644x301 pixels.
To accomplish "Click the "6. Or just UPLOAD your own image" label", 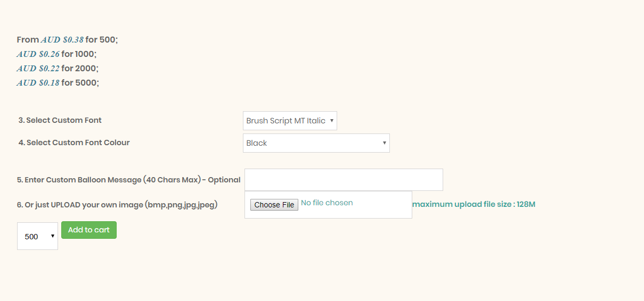I will tap(117, 205).
